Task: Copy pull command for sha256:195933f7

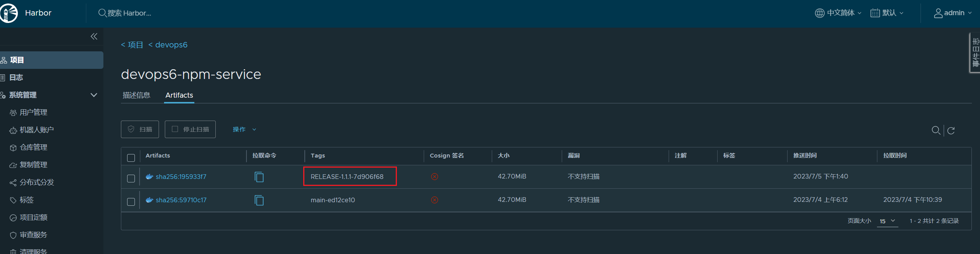Action: click(x=259, y=177)
